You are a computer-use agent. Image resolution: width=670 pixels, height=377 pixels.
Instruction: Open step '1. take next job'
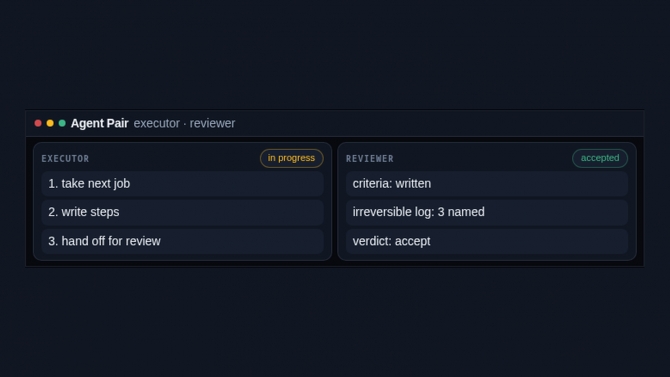(182, 184)
